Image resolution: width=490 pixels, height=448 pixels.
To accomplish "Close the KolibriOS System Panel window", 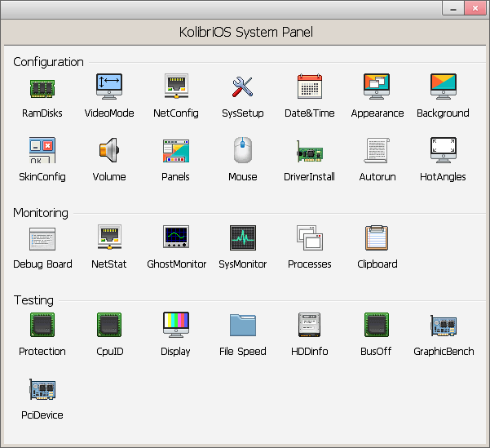I will (475, 7).
